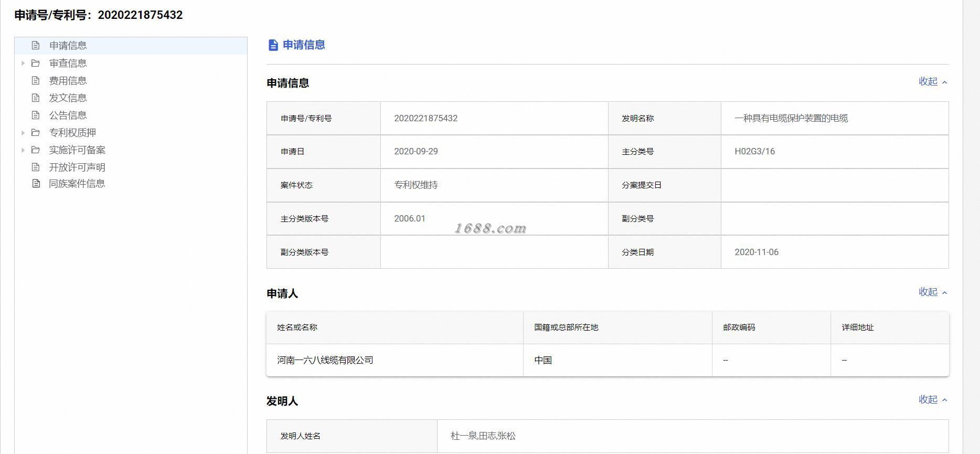Open 专利权质押 in the left tree

72,132
